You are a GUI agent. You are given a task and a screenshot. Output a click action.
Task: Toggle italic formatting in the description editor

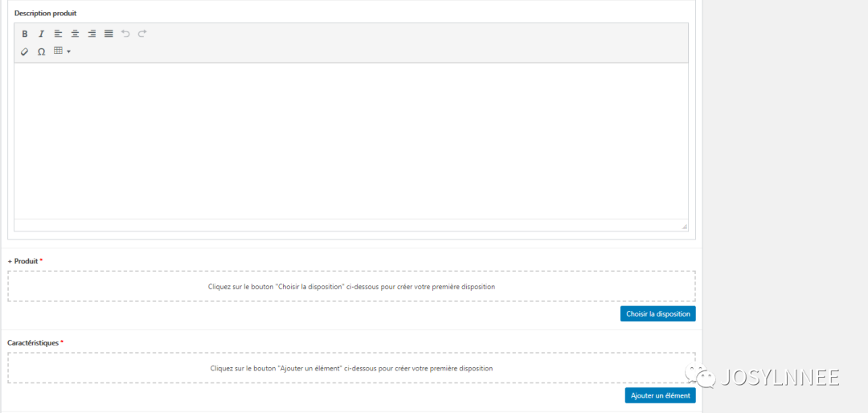pos(41,34)
